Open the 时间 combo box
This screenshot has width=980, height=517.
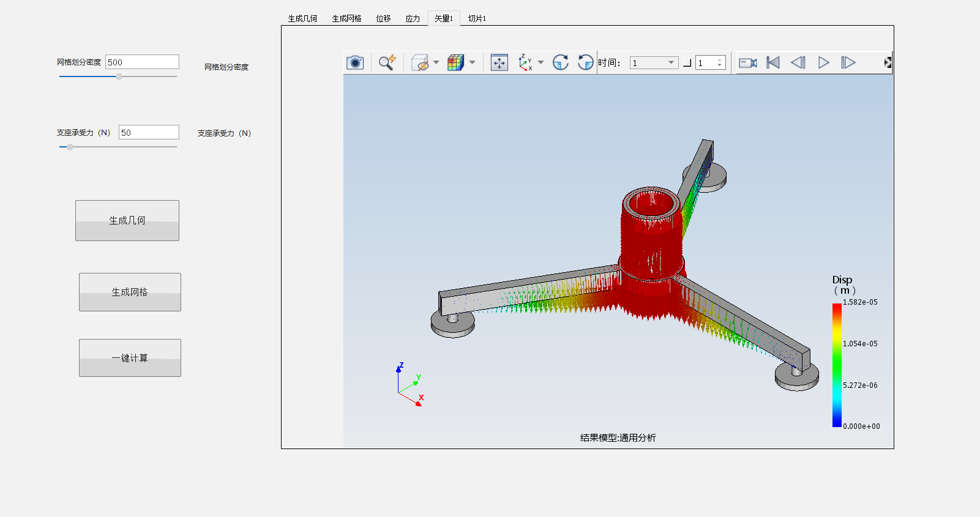pos(654,62)
